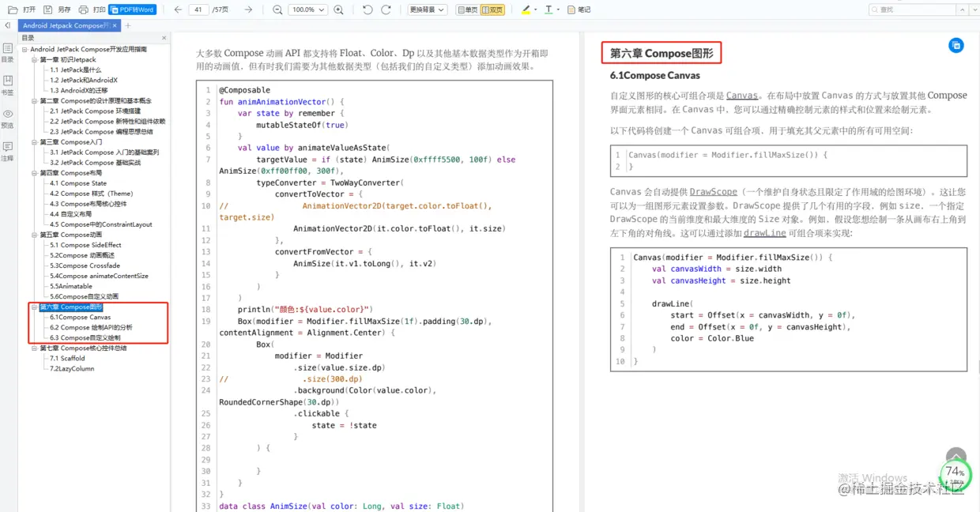This screenshot has height=512, width=980.
Task: Click the 6.1Compose Canvas page heading
Action: point(655,76)
